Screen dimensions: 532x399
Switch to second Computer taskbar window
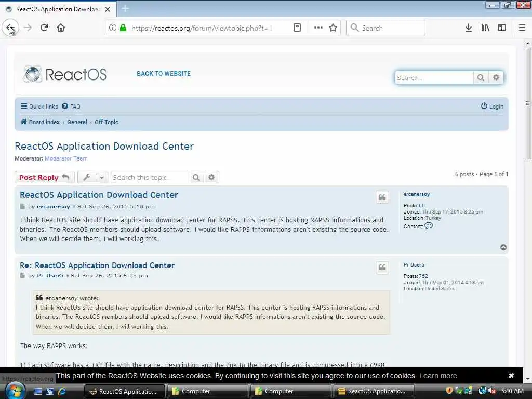pos(290,391)
